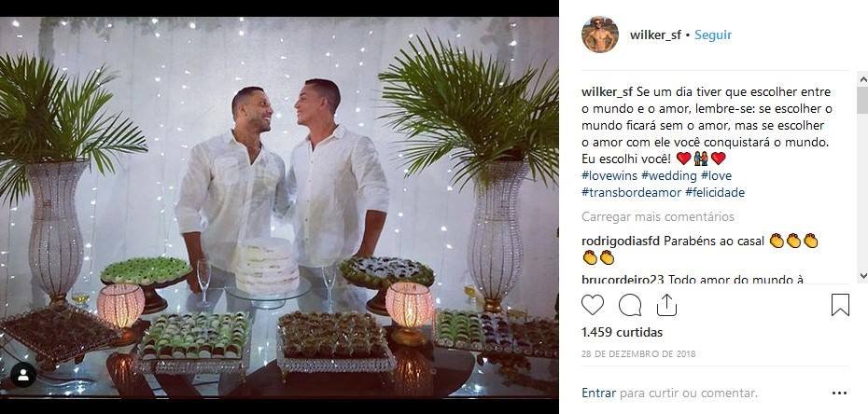Open the #wedding hashtag
The image size is (868, 414).
click(669, 176)
